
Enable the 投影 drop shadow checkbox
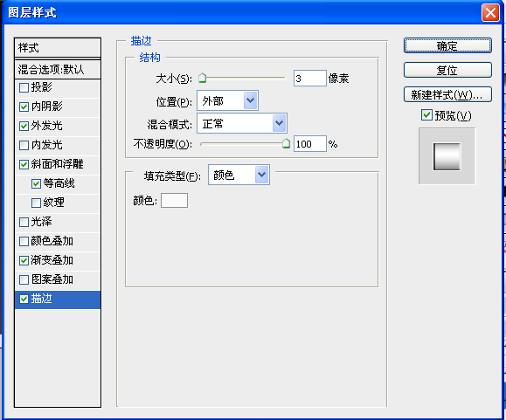tap(24, 87)
